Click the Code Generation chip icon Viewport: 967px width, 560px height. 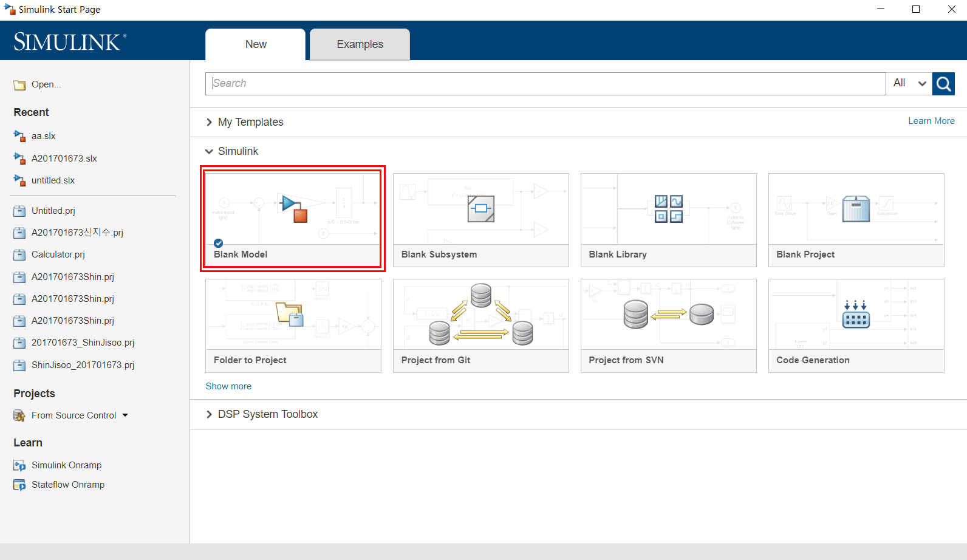click(856, 314)
